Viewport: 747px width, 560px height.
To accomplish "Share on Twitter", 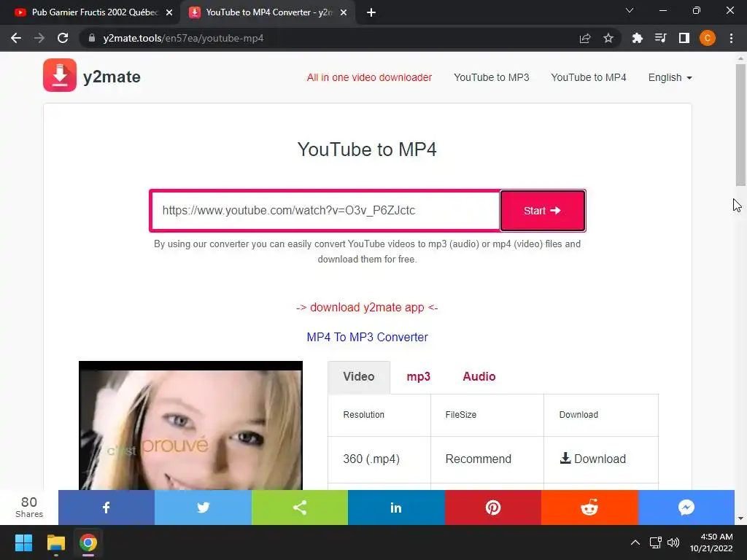I will (x=203, y=507).
